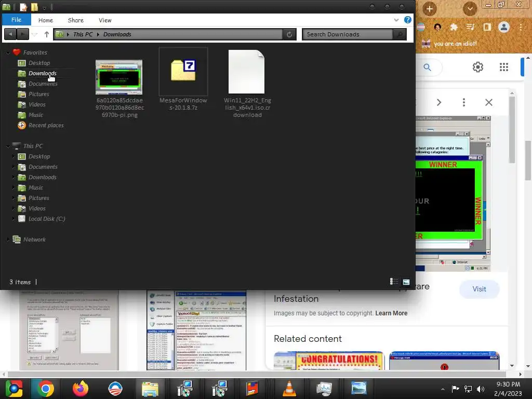The image size is (532, 399).
Task: Switch to the Home ribbon tab
Action: (46, 20)
